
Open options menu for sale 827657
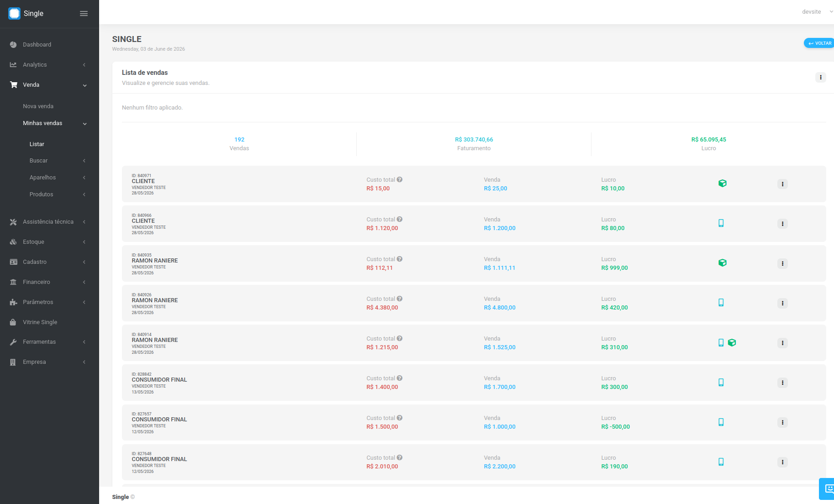point(782,422)
